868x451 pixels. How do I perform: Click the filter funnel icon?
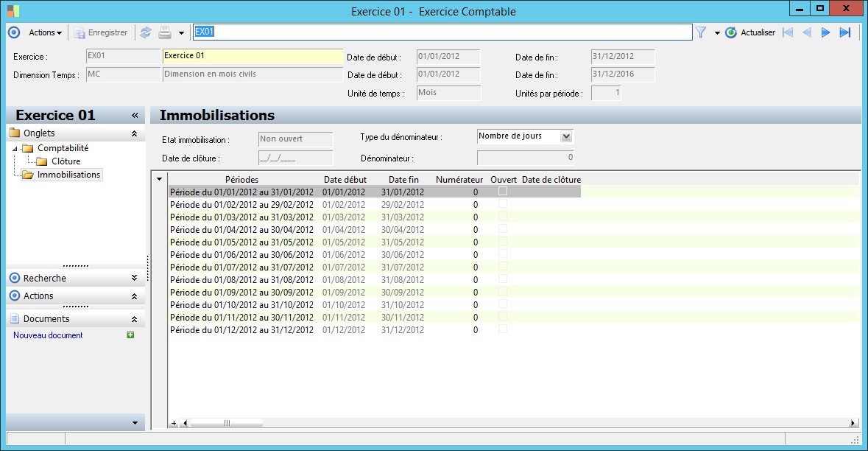coord(700,32)
